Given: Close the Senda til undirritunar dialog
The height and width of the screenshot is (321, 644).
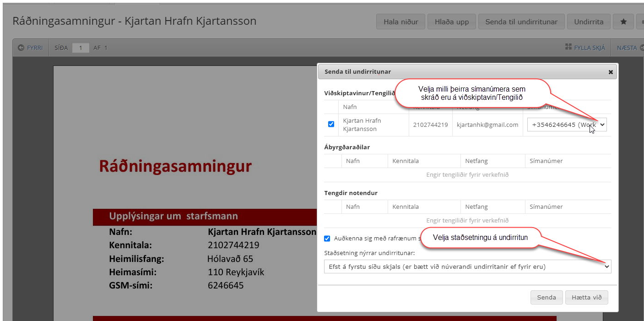Looking at the screenshot, I should point(610,72).
